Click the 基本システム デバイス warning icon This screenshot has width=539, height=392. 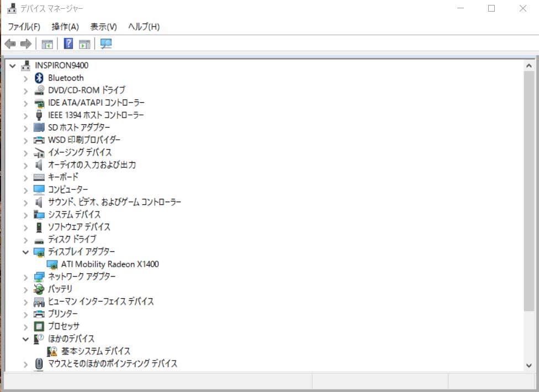tap(52, 351)
